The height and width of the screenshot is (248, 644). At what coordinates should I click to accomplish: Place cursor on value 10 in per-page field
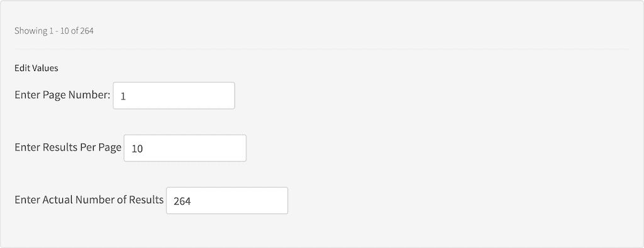tap(137, 149)
